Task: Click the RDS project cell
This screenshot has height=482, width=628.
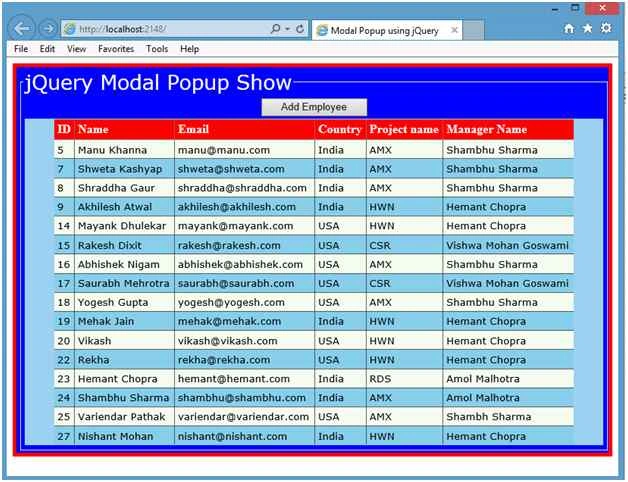Action: (x=404, y=379)
